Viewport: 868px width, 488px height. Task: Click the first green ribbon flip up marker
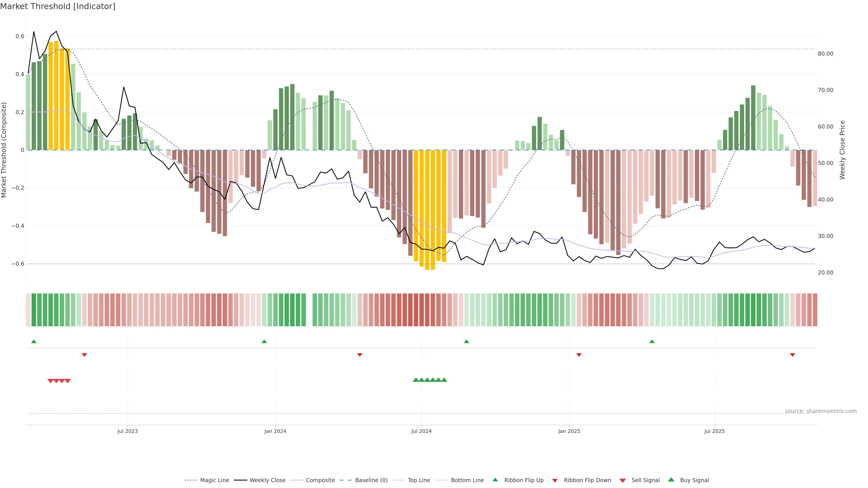coord(34,342)
